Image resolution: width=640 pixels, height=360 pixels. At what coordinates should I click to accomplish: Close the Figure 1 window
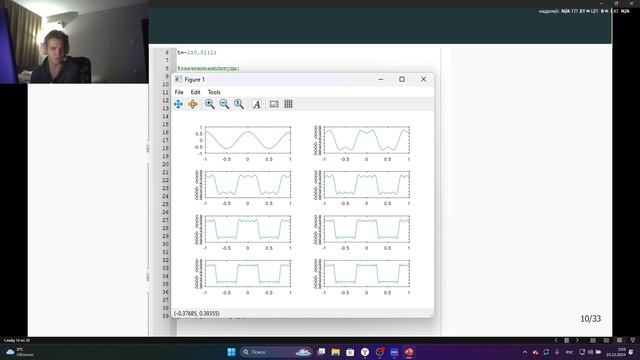click(x=423, y=79)
